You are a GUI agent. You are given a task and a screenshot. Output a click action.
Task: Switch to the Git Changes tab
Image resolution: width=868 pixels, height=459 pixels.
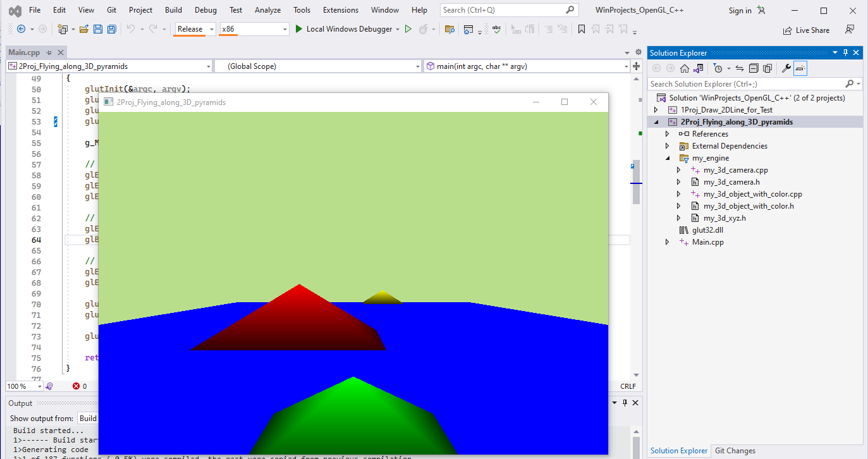point(735,451)
